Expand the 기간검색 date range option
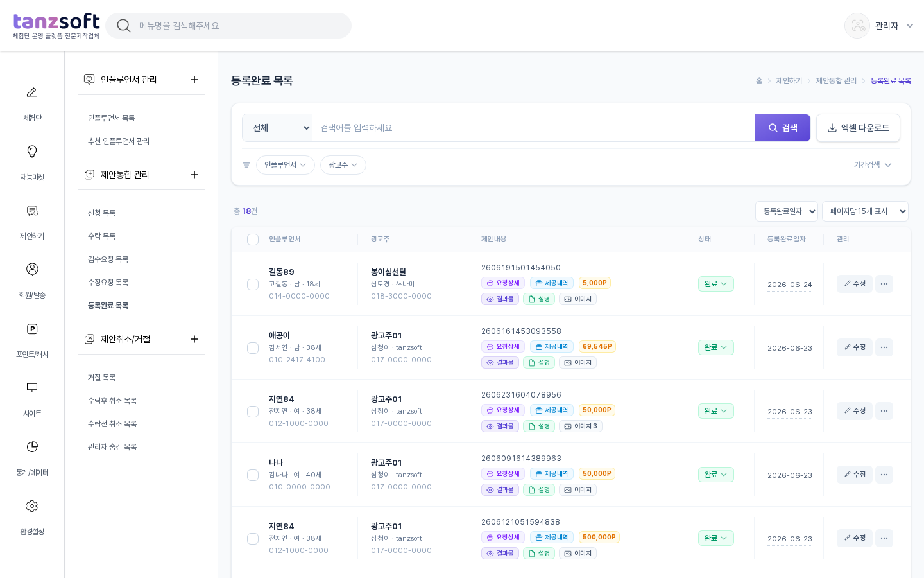The width and height of the screenshot is (924, 578). pyautogui.click(x=873, y=165)
